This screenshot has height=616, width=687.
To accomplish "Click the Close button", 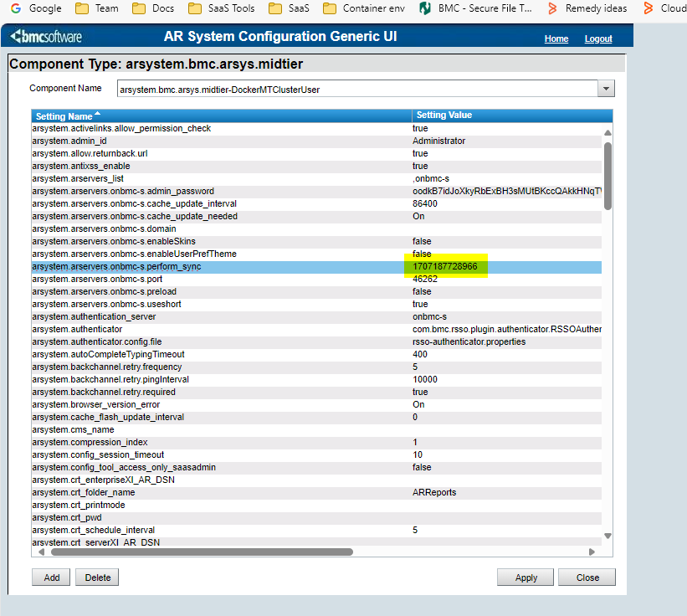I will tap(587, 577).
